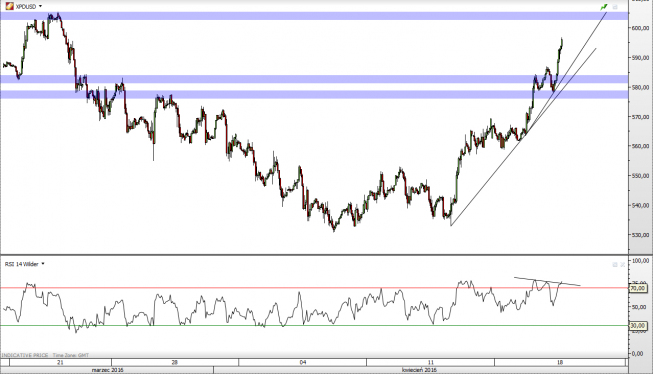The width and height of the screenshot is (653, 374).
Task: Click the 590,00 price axis label
Action: pos(641,57)
